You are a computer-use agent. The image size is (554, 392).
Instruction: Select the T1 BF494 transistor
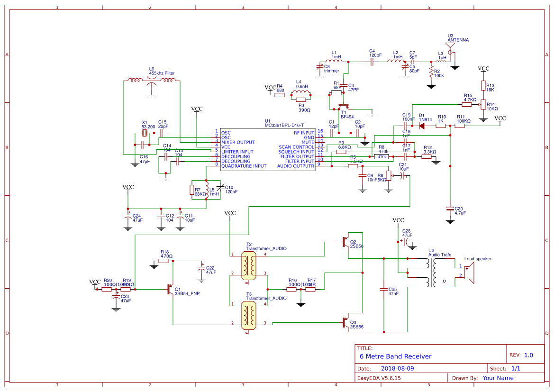344,106
